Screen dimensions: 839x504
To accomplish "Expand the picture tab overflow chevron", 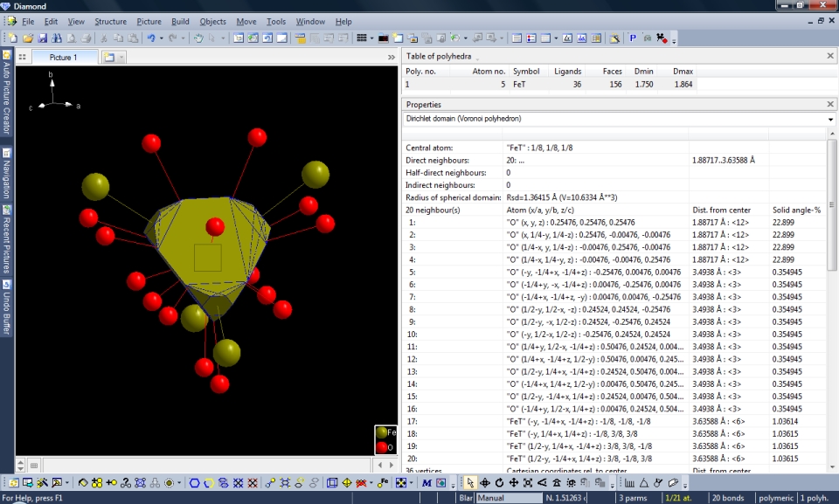I will point(392,58).
